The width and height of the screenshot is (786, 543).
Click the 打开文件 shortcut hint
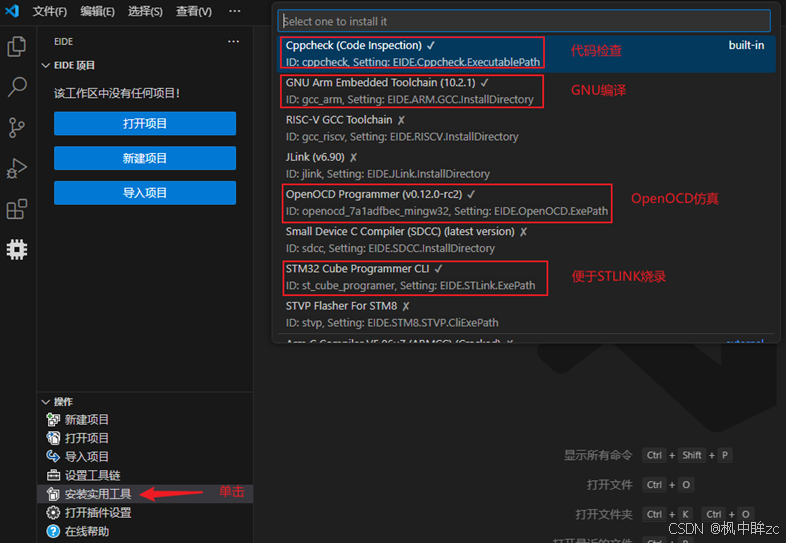coord(640,485)
